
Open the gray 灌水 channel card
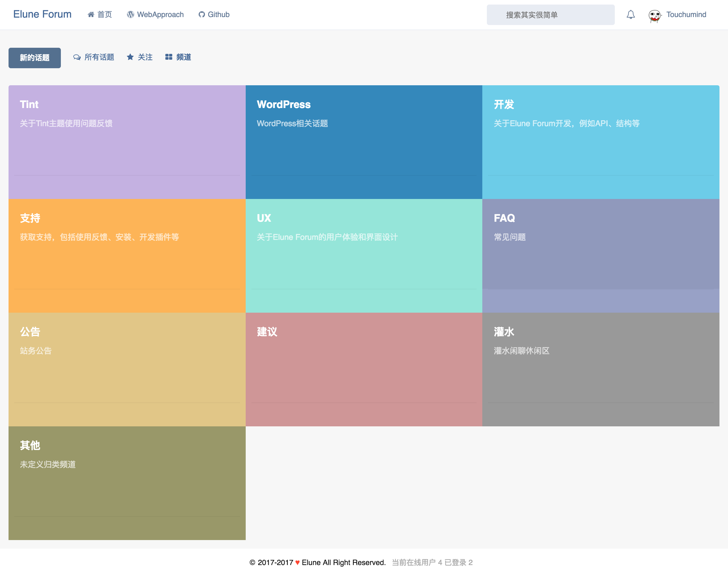600,369
